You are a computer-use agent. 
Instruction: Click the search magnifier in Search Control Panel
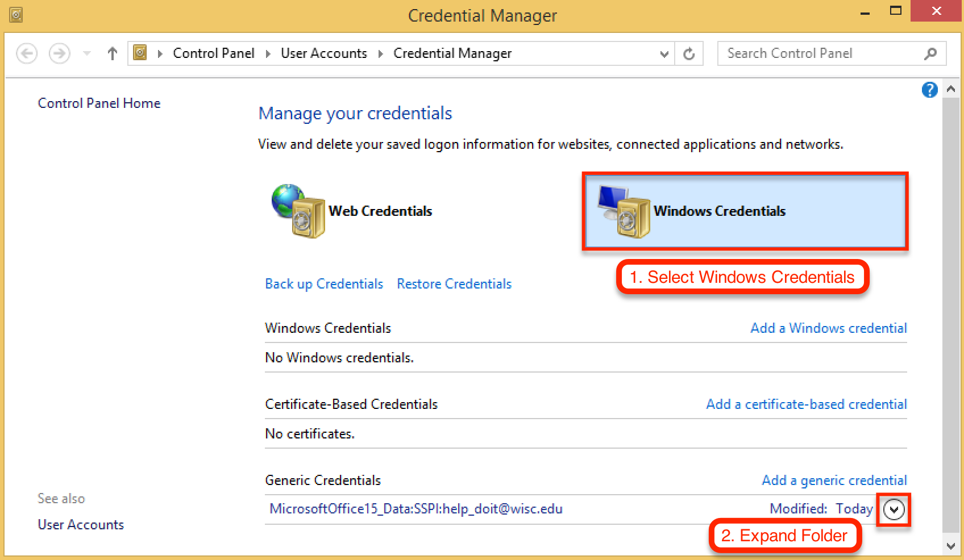930,53
